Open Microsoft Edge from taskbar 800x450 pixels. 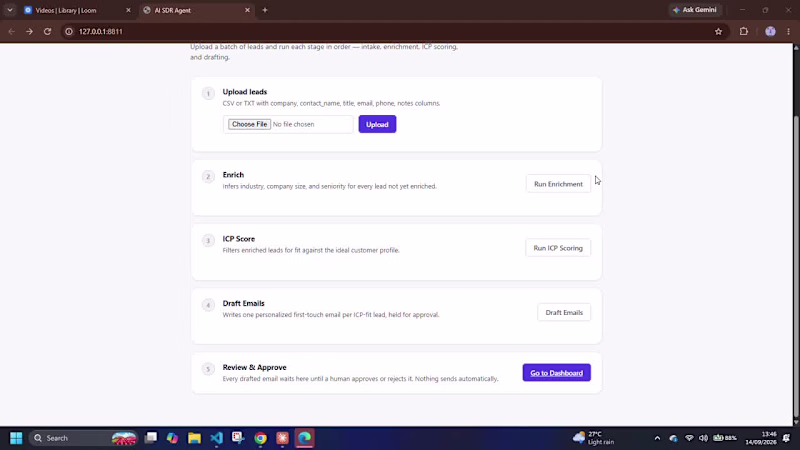(305, 438)
